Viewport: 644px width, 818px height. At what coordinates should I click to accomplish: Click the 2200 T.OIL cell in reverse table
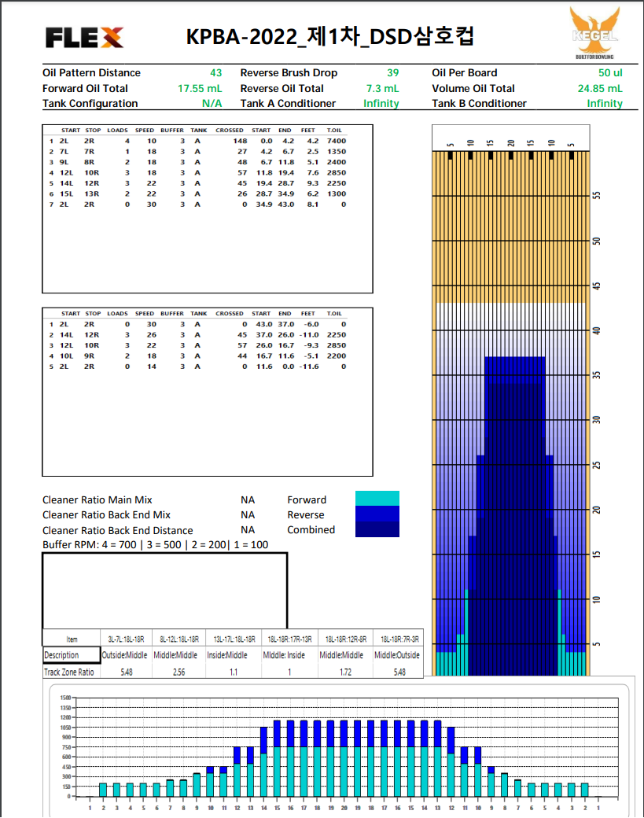click(337, 356)
